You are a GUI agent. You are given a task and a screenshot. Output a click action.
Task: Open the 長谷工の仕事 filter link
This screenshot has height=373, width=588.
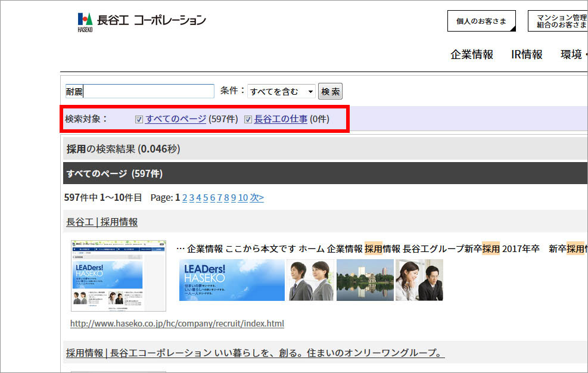pos(281,119)
